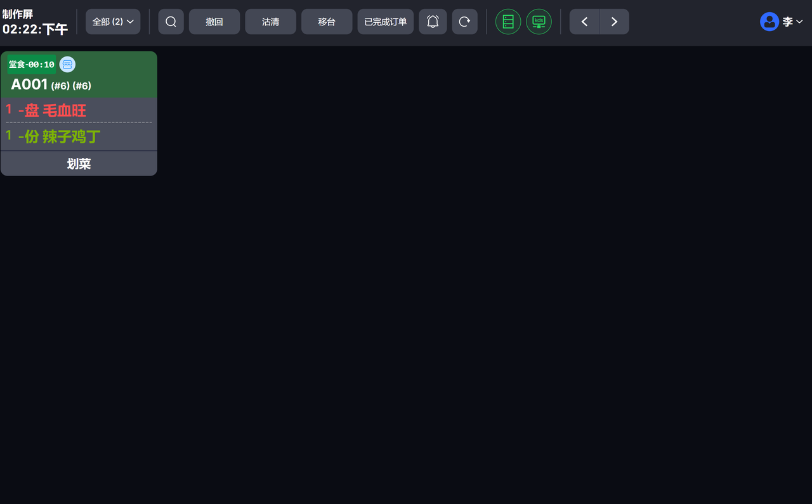812x504 pixels.
Task: Open the search magnifier icon
Action: click(x=171, y=22)
